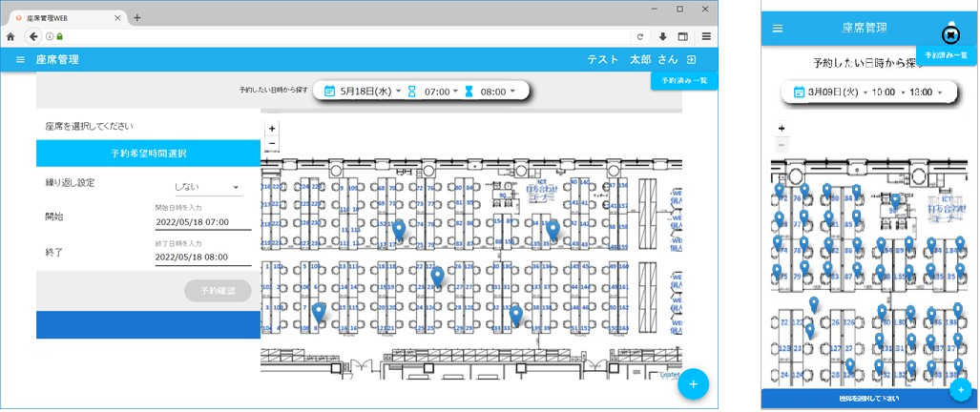This screenshot has width=980, height=412.
Task: Click the mobile 予約済み一覧 button
Action: pos(946,55)
